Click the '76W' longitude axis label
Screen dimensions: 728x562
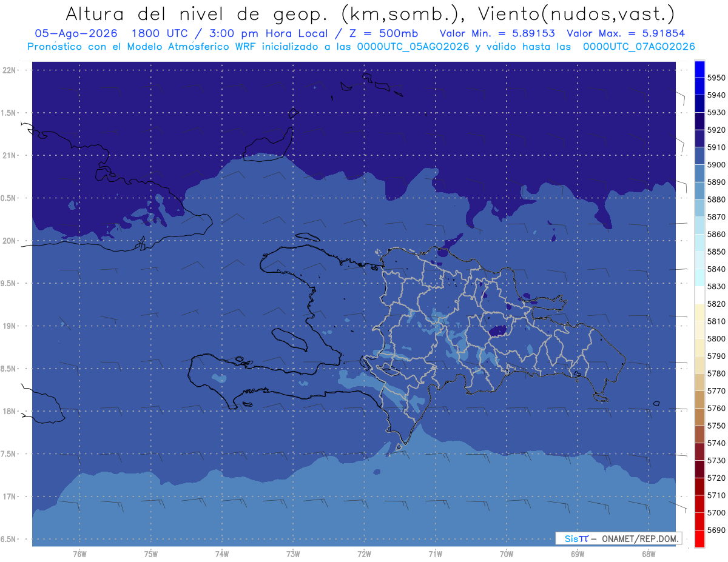coord(79,554)
